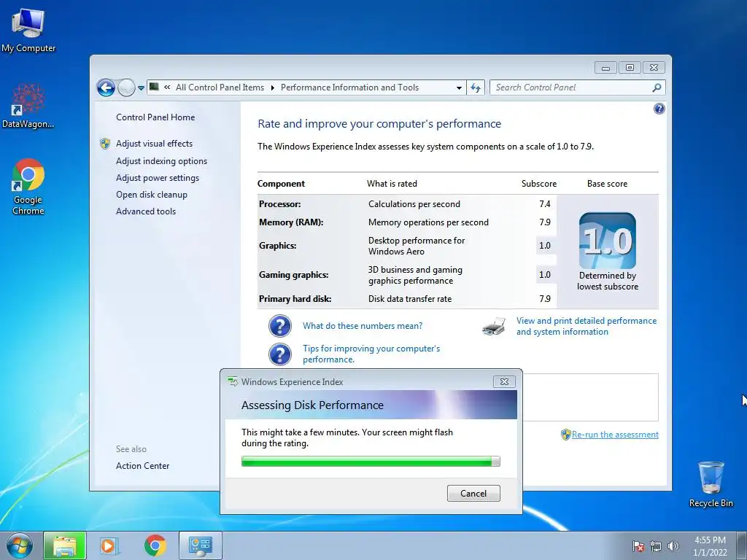The width and height of the screenshot is (747, 560).
Task: Click Windows Experience Index dialog title icon
Action: [x=233, y=381]
